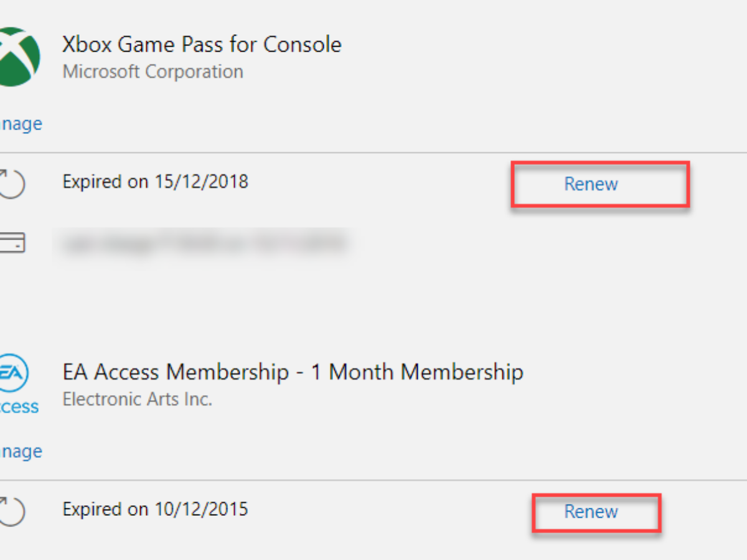Click the 'Access' label under EA logo
This screenshot has width=747, height=560.
(19, 407)
